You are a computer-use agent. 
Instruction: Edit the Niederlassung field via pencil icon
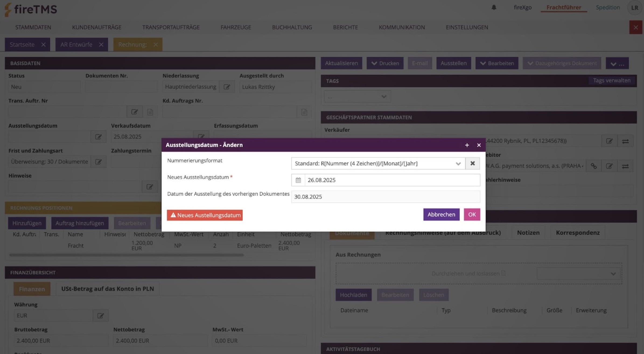tap(227, 87)
